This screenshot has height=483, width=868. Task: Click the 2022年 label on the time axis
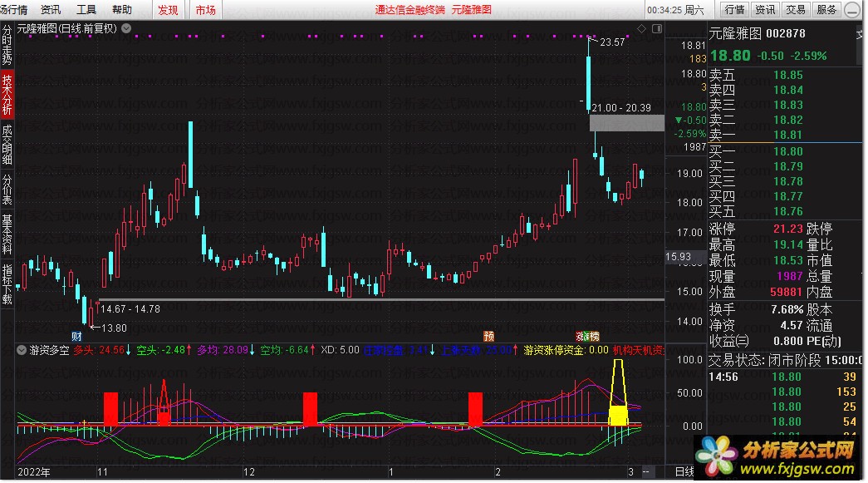34,472
